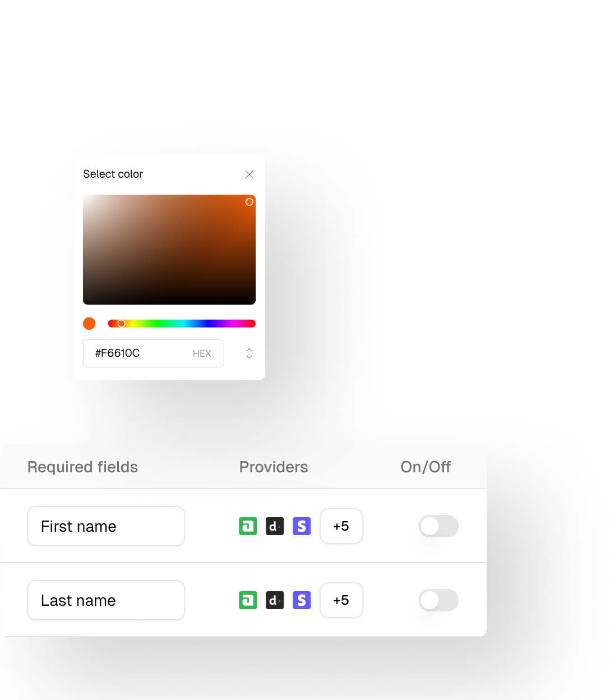610x700 pixels.
Task: Click the orange current color preview circle
Action: (x=89, y=324)
